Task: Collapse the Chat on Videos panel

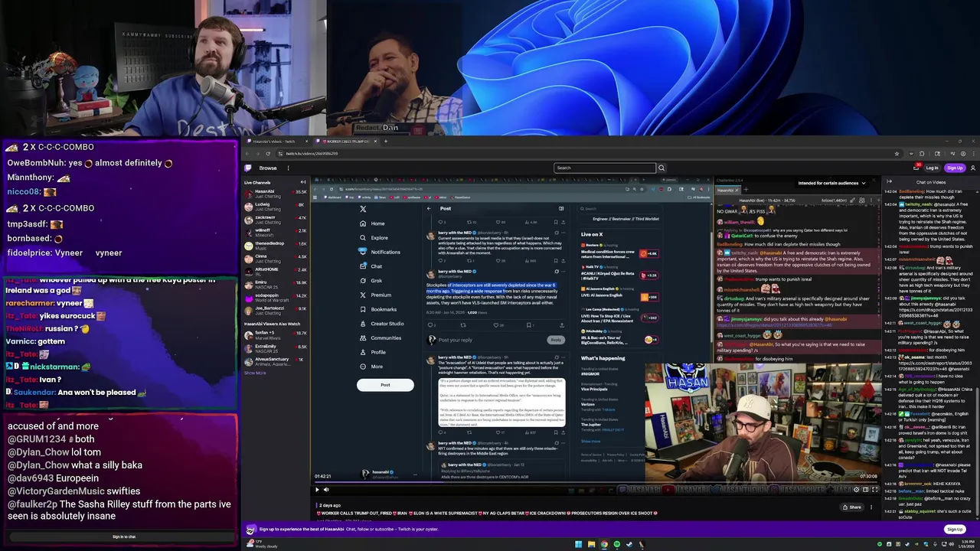Action: (x=889, y=182)
